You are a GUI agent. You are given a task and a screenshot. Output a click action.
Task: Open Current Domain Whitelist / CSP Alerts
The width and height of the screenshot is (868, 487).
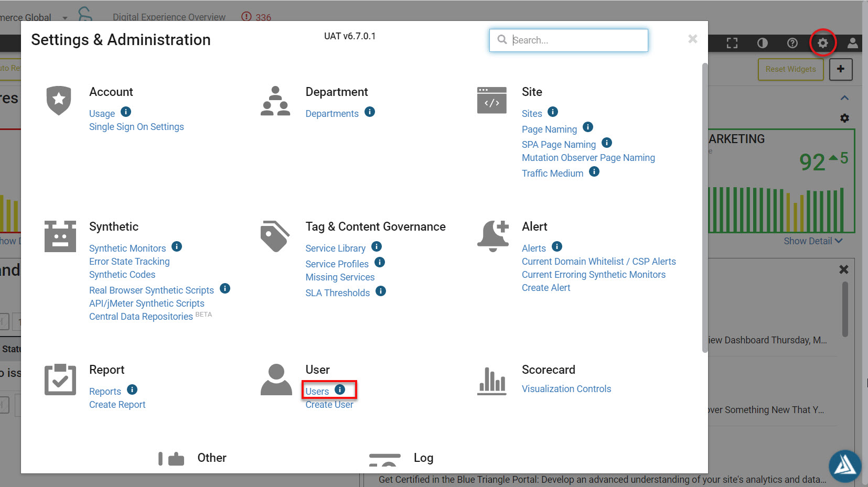(599, 262)
